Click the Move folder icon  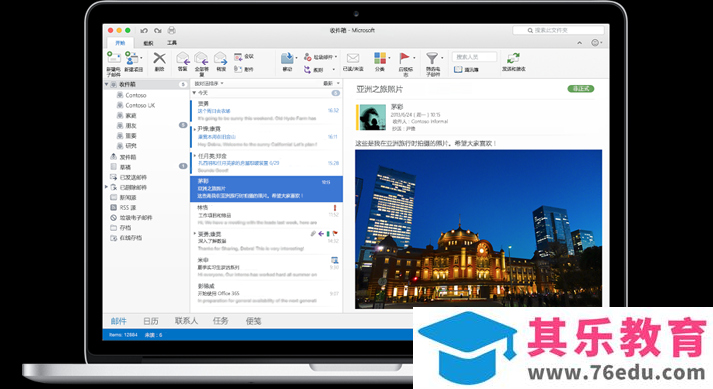click(x=287, y=58)
